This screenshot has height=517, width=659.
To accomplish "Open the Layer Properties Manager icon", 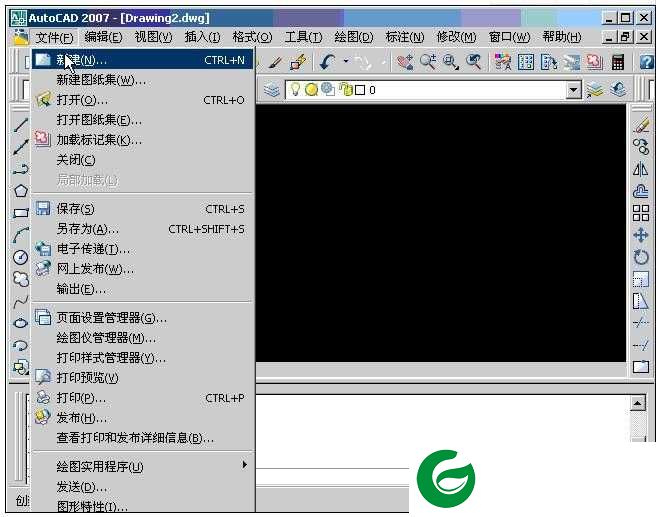I will click(x=272, y=90).
